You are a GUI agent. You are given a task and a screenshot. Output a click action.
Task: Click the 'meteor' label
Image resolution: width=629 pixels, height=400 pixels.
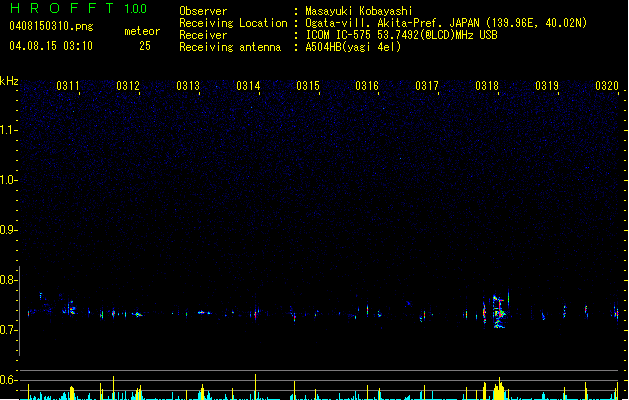tap(142, 31)
